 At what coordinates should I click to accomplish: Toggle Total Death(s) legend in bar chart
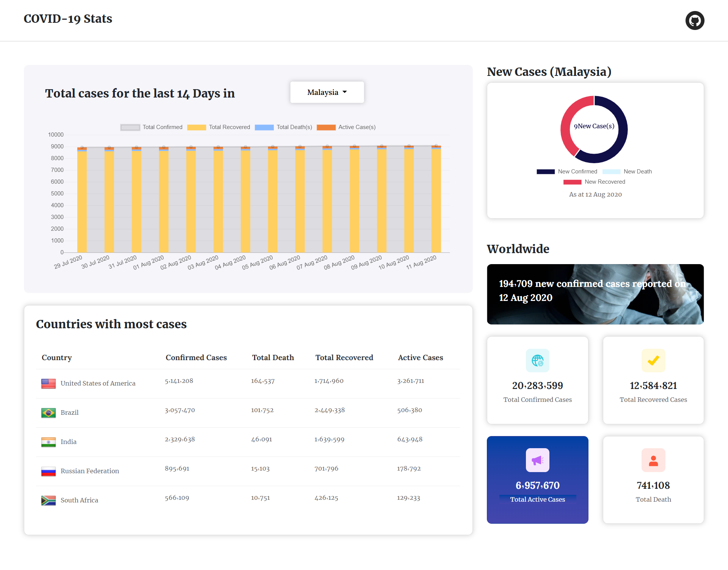[x=284, y=127]
